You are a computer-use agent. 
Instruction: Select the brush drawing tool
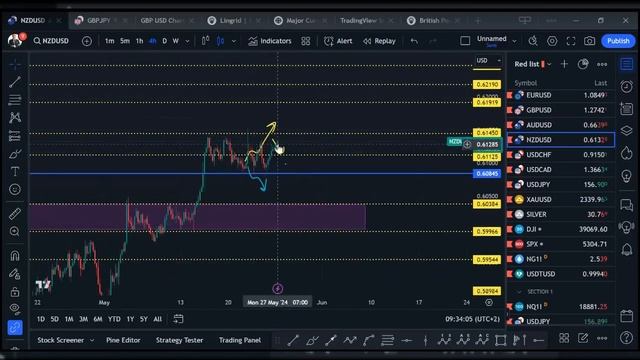[15, 154]
